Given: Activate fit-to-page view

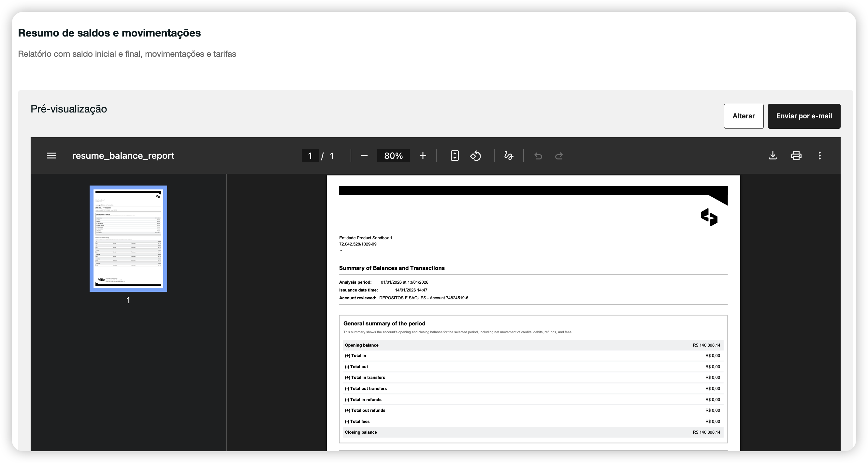Looking at the screenshot, I should tap(454, 156).
